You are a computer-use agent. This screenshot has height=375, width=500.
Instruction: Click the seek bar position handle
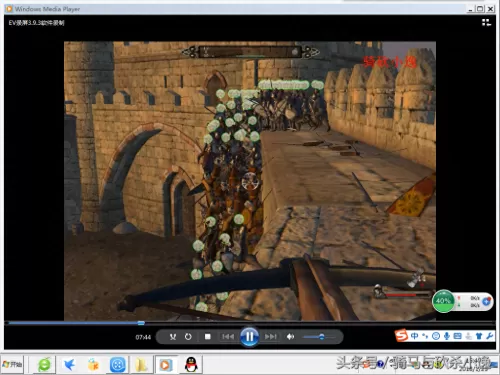[141, 323]
